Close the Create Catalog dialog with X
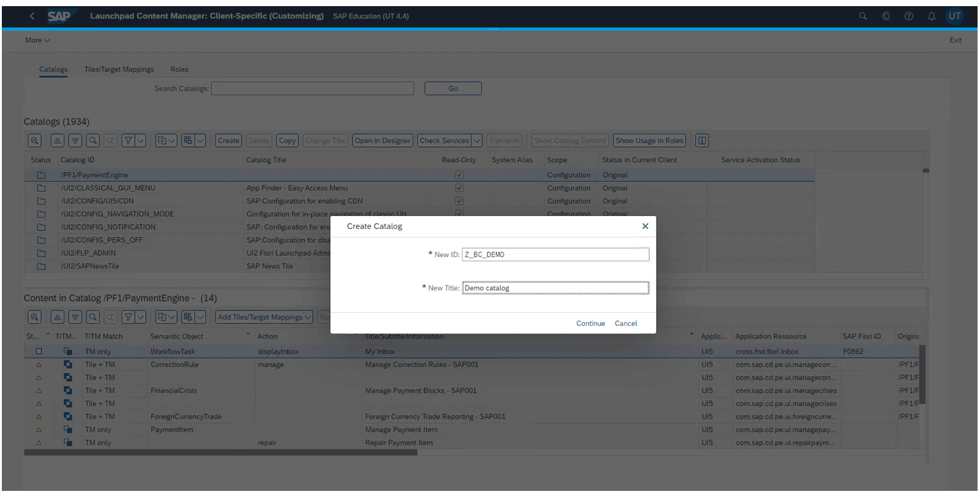This screenshot has width=980, height=497. (645, 226)
